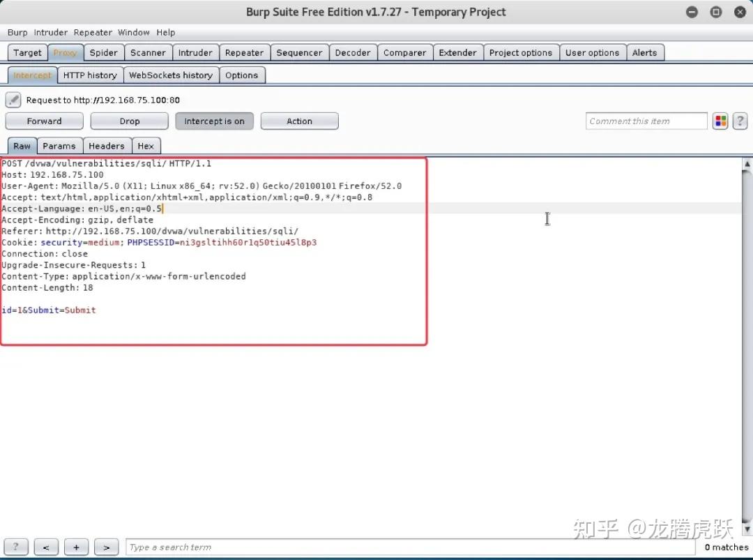Click the Comment this item field
The height and width of the screenshot is (560, 753).
(x=646, y=121)
